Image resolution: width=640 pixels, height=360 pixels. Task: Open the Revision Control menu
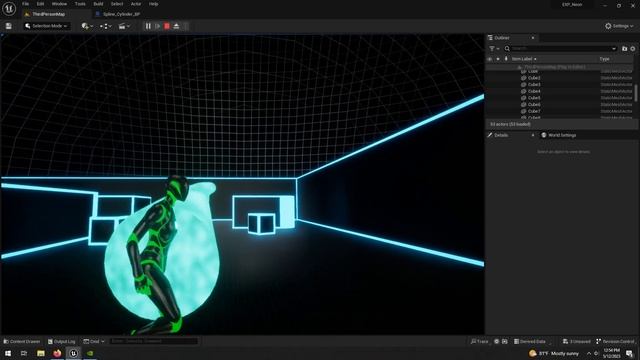coord(615,341)
